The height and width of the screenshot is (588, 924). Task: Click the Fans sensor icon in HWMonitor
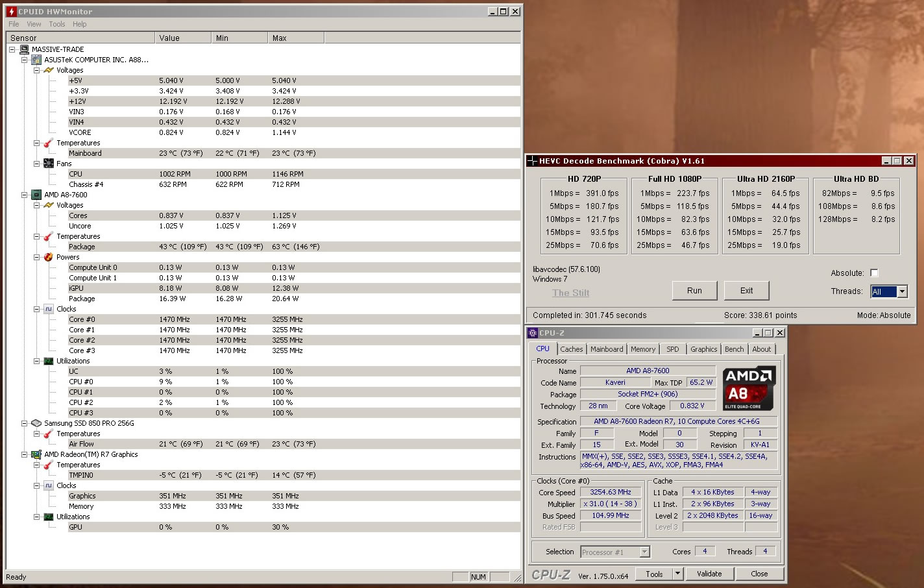click(x=49, y=164)
